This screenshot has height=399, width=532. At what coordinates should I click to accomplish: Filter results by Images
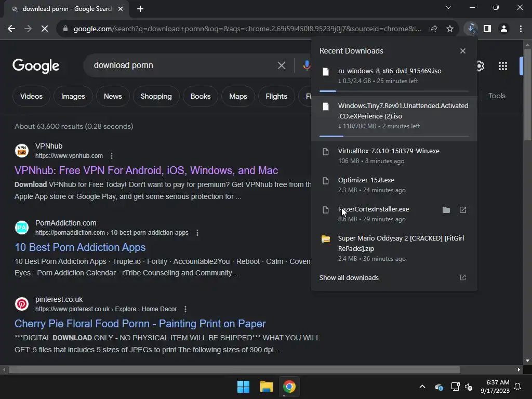73,96
